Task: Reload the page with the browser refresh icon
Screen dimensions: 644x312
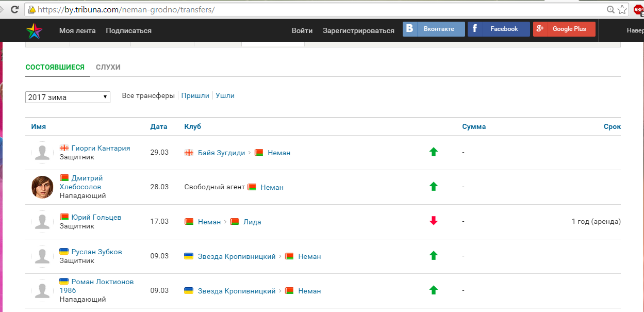Action: 15,9
